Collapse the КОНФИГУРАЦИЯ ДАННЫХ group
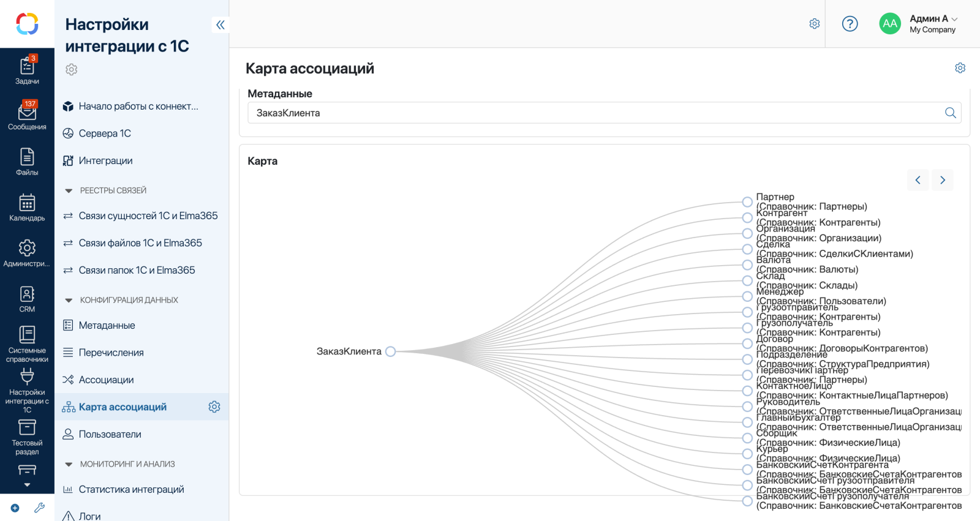Viewport: 980px width, 521px height. (x=69, y=301)
